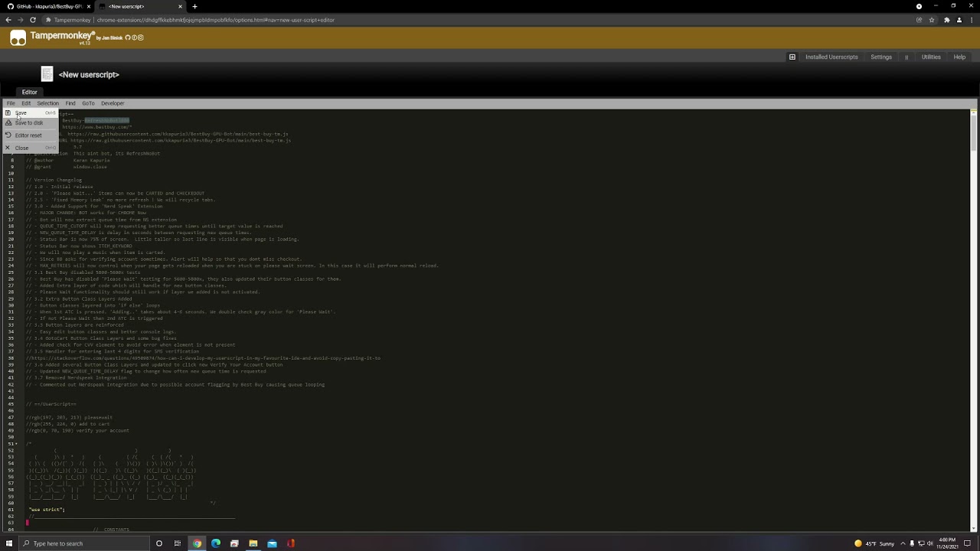Open Cortana from the taskbar
Screen dimensions: 980x551
click(x=159, y=543)
